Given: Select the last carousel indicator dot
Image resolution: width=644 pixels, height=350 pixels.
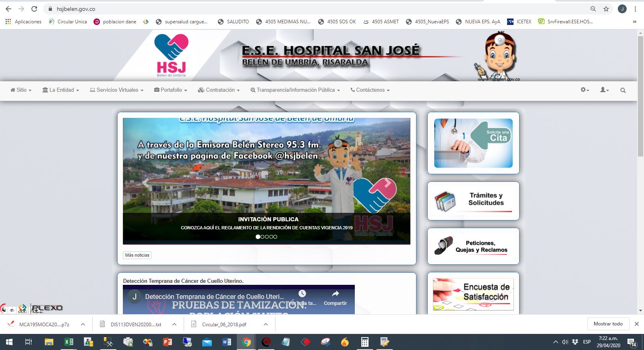Looking at the screenshot, I should click(x=275, y=237).
